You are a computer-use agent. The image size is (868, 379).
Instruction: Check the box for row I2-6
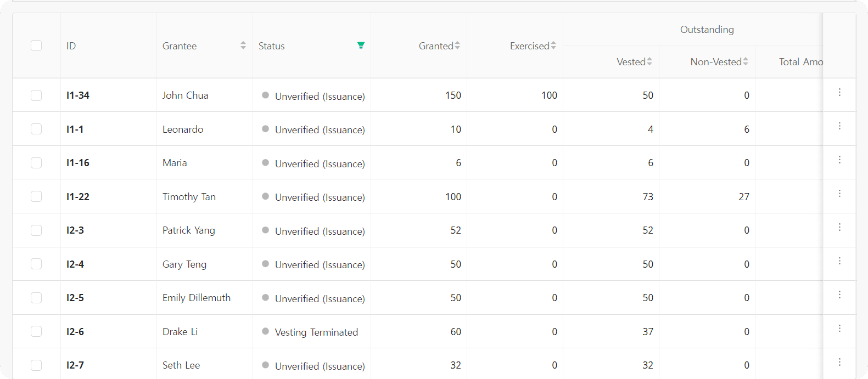coord(36,331)
